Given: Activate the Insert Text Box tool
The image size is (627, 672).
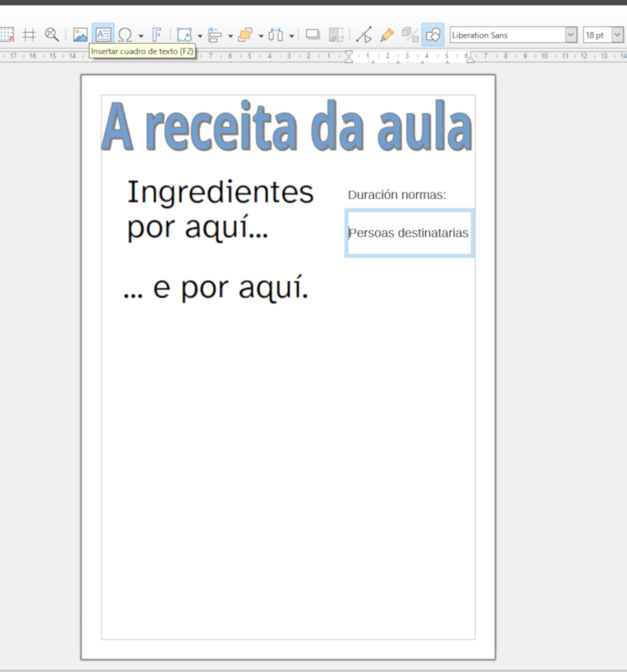Looking at the screenshot, I should pyautogui.click(x=103, y=34).
